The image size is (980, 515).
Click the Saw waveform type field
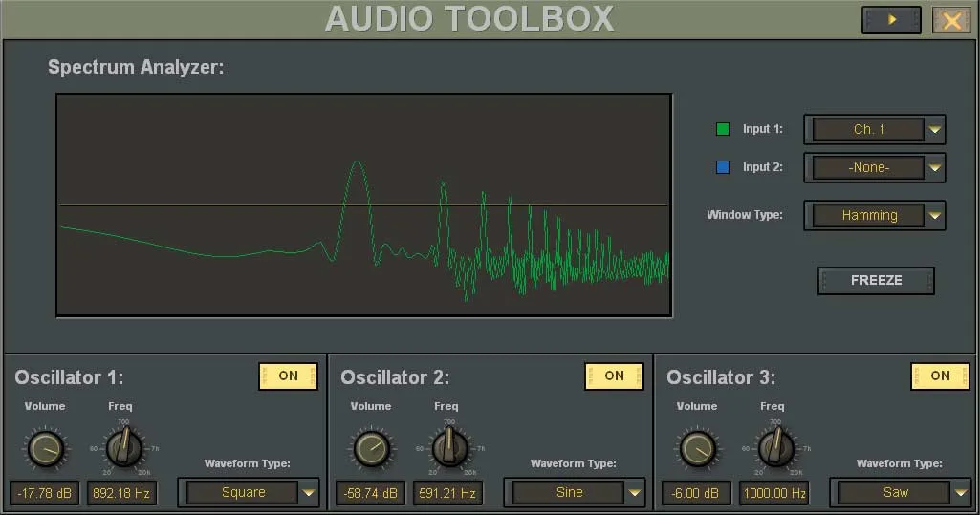point(894,493)
